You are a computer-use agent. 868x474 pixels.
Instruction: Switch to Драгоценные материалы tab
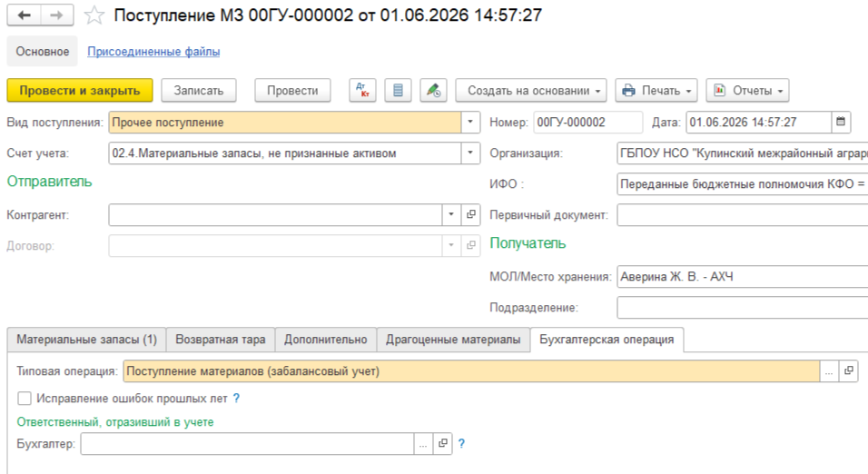[453, 340]
